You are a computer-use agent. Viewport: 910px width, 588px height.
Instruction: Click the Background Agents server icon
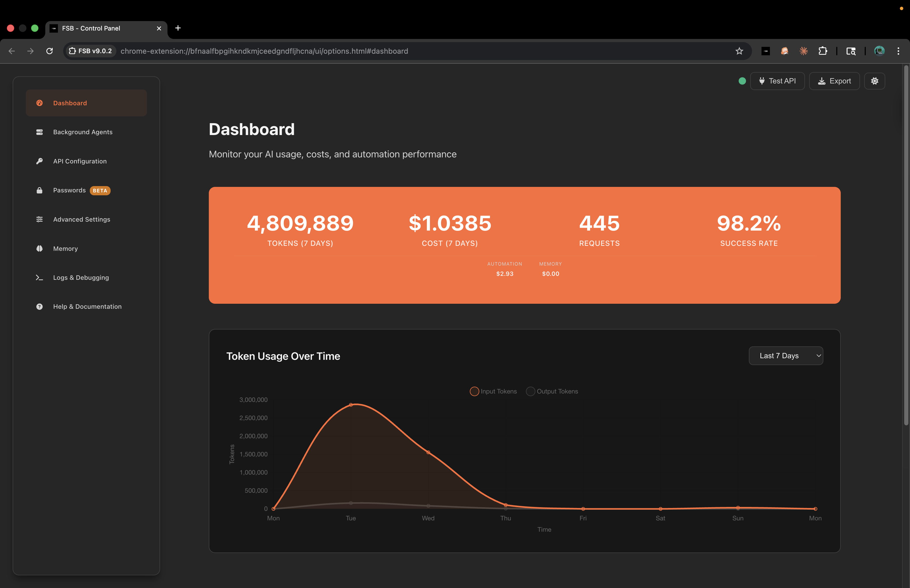tap(39, 132)
